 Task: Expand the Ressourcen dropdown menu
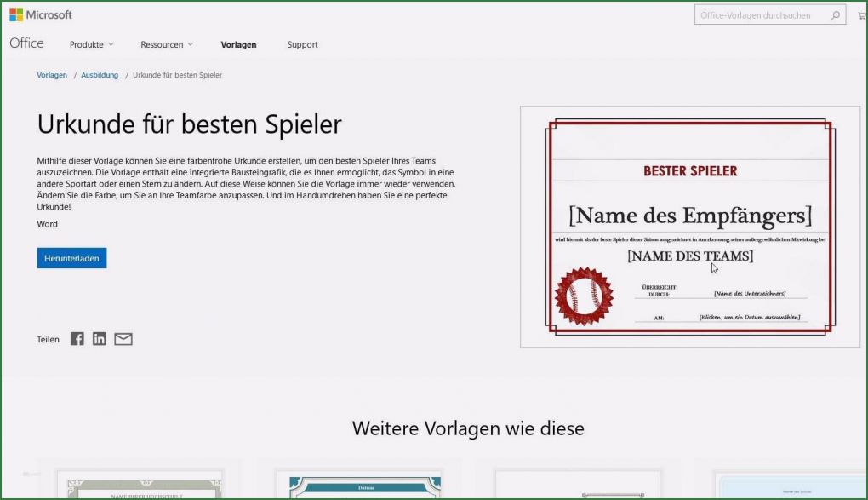click(x=167, y=44)
